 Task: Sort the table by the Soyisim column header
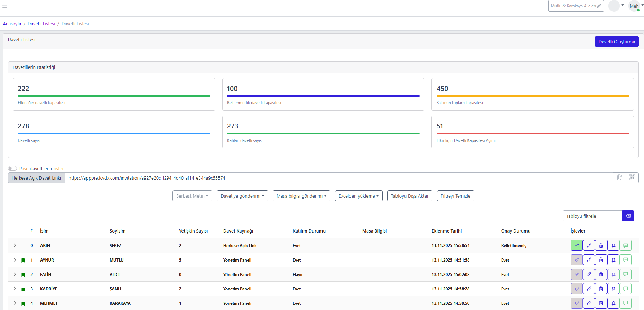tap(118, 231)
